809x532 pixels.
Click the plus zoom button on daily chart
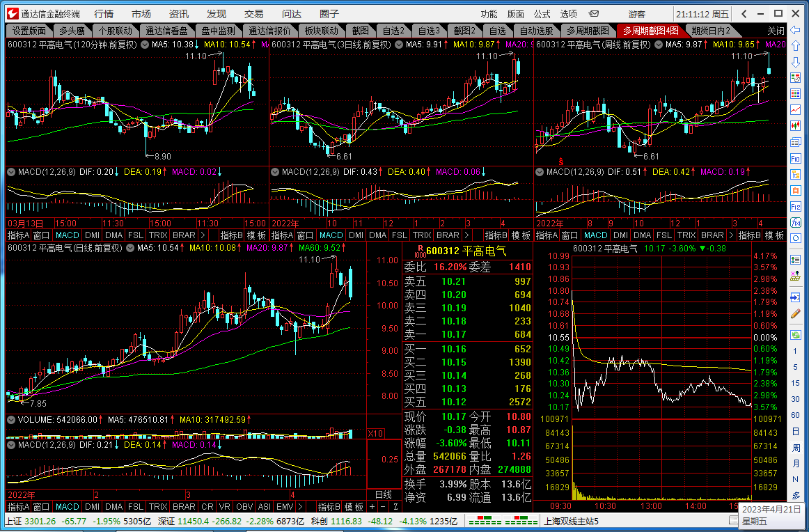coord(372,507)
